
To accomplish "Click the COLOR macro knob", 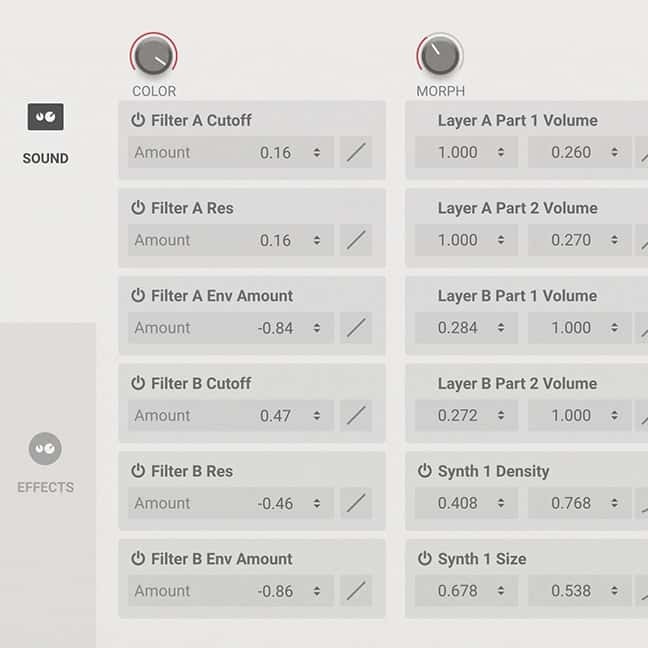I will point(153,56).
